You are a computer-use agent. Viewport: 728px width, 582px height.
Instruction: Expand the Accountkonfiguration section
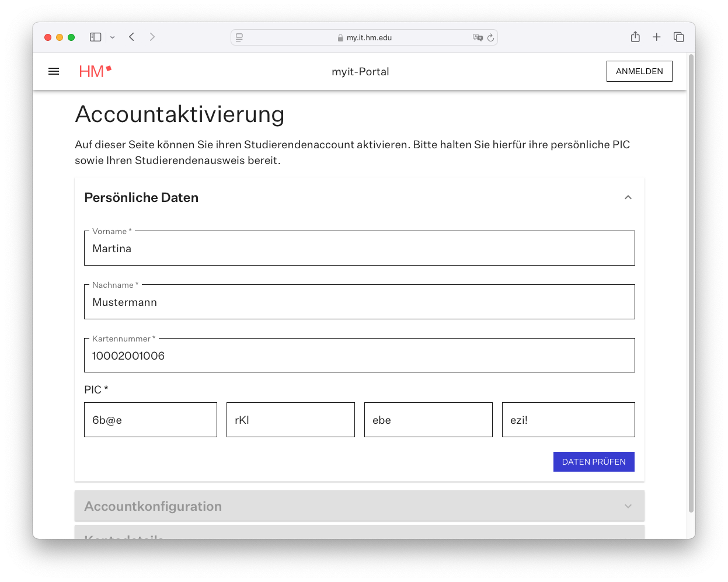[x=628, y=506]
